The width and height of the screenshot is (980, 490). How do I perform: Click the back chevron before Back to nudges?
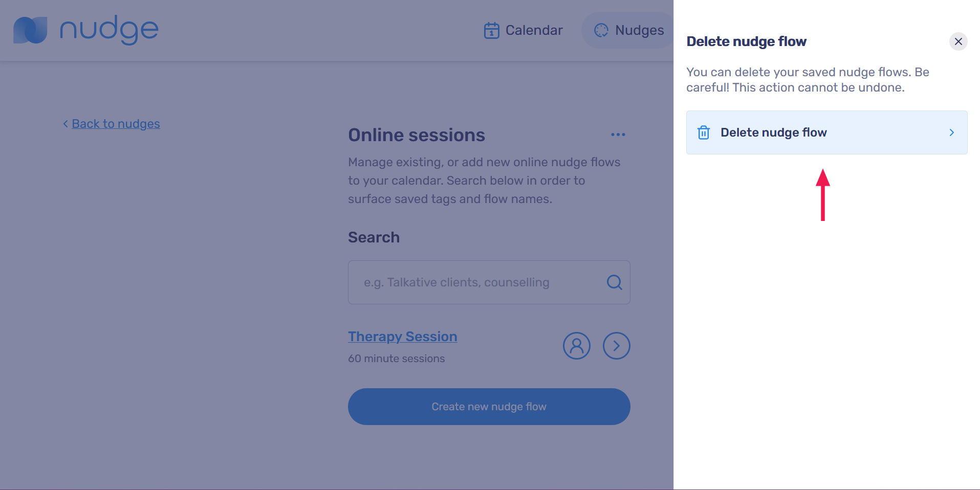click(65, 124)
